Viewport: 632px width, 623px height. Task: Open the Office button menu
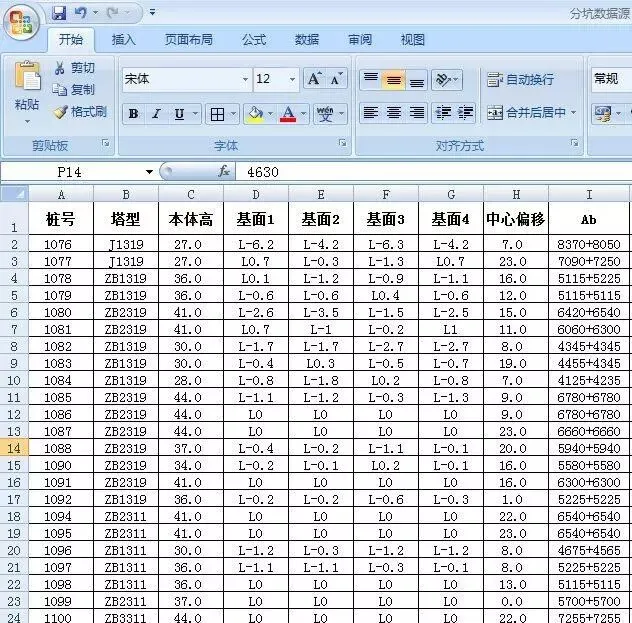tap(21, 22)
